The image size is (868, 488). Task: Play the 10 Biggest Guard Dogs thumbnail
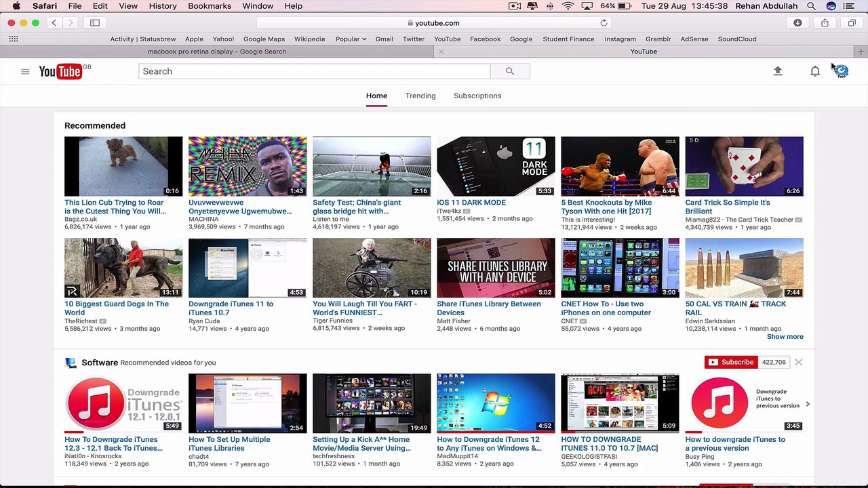tap(123, 268)
